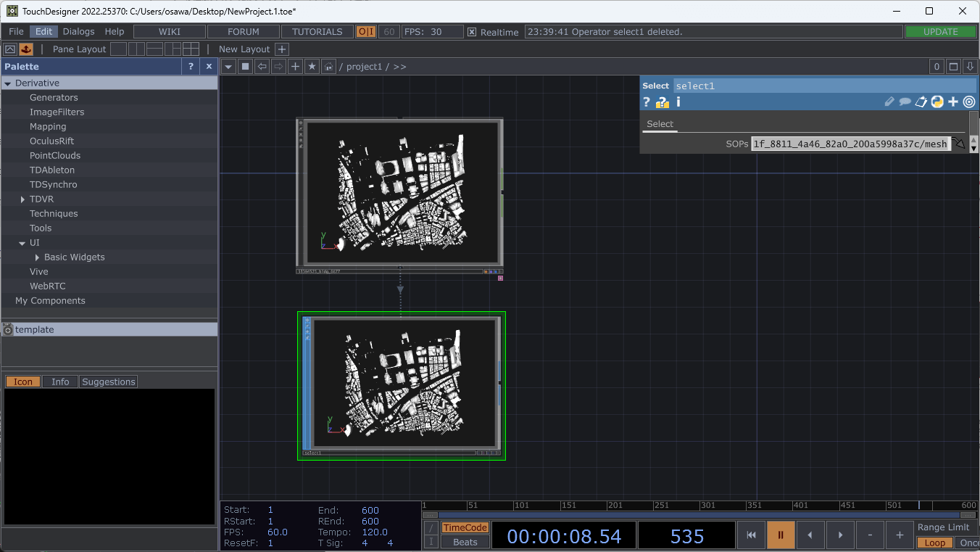Open Performance Mode with the O| icon
This screenshot has height=552, width=980.
click(367, 31)
